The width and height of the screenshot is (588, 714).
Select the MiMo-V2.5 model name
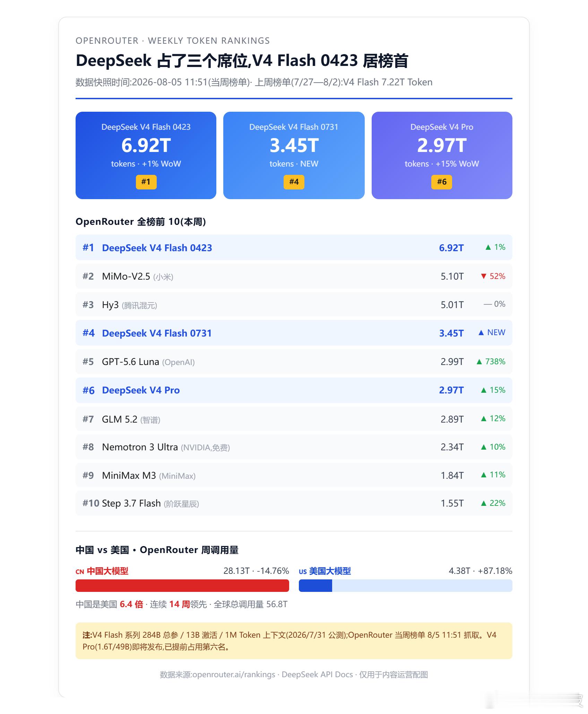tap(126, 277)
